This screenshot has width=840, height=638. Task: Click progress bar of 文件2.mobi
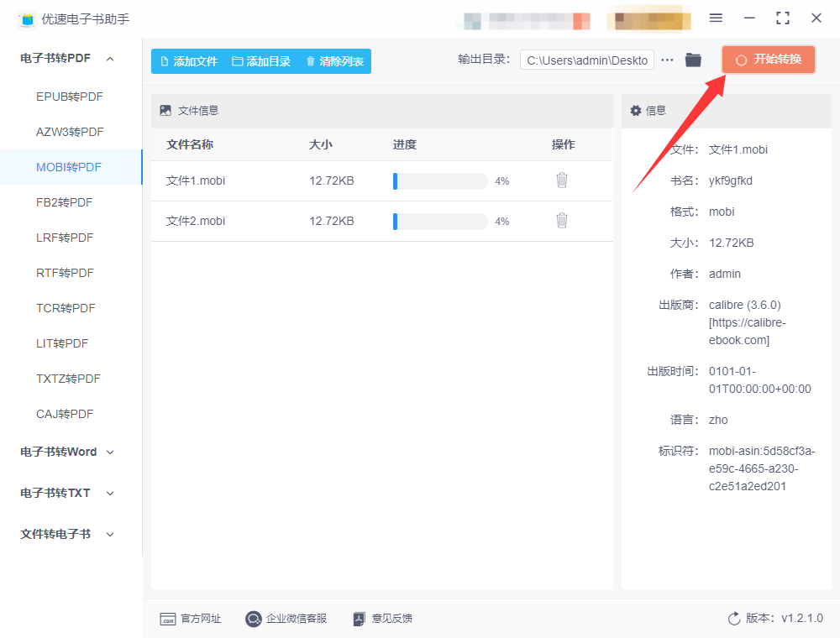440,221
